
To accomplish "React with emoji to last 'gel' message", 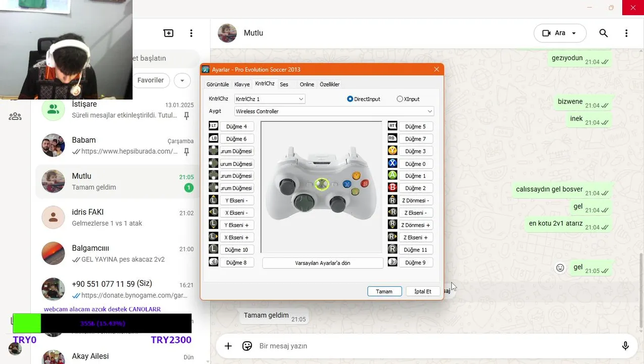I will click(x=560, y=268).
